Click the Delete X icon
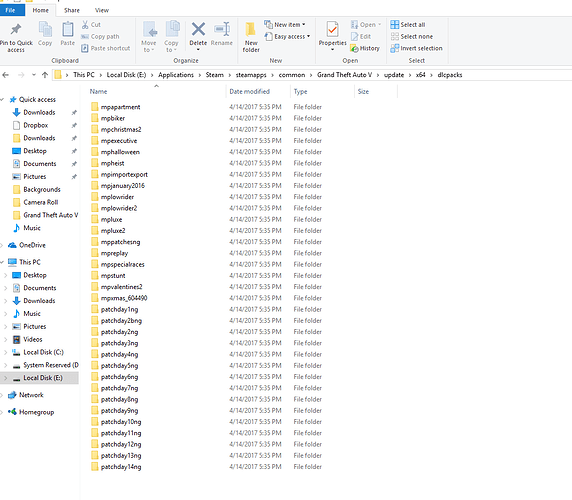572x500 pixels. point(198,29)
